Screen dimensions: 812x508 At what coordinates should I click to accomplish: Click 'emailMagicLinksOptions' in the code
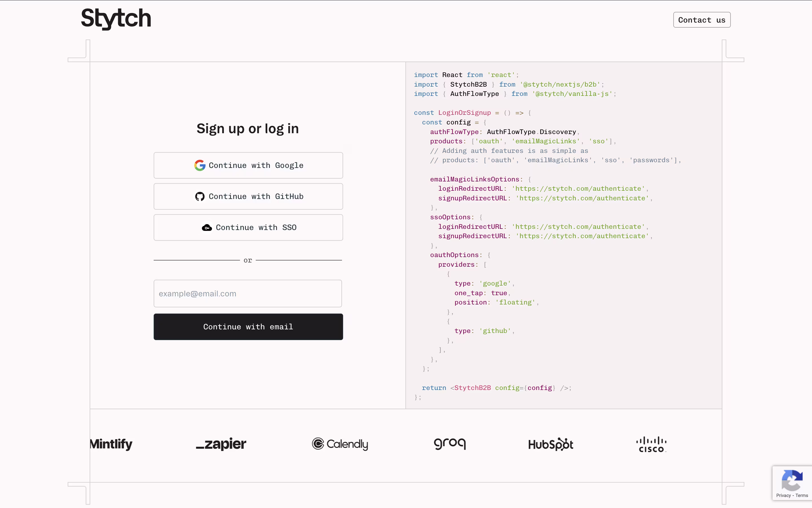pyautogui.click(x=475, y=179)
